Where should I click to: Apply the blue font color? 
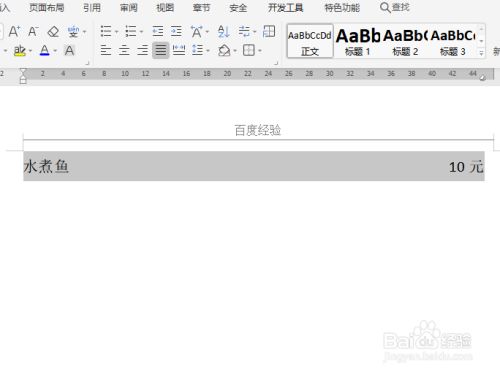[x=44, y=51]
